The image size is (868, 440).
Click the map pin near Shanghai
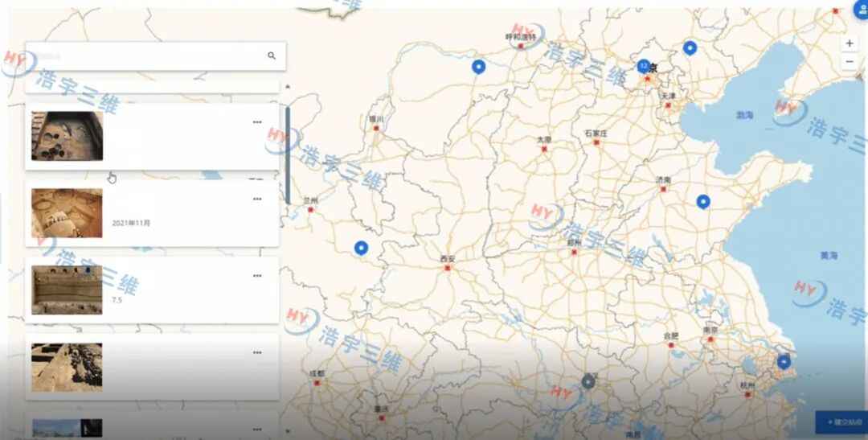[x=784, y=361]
